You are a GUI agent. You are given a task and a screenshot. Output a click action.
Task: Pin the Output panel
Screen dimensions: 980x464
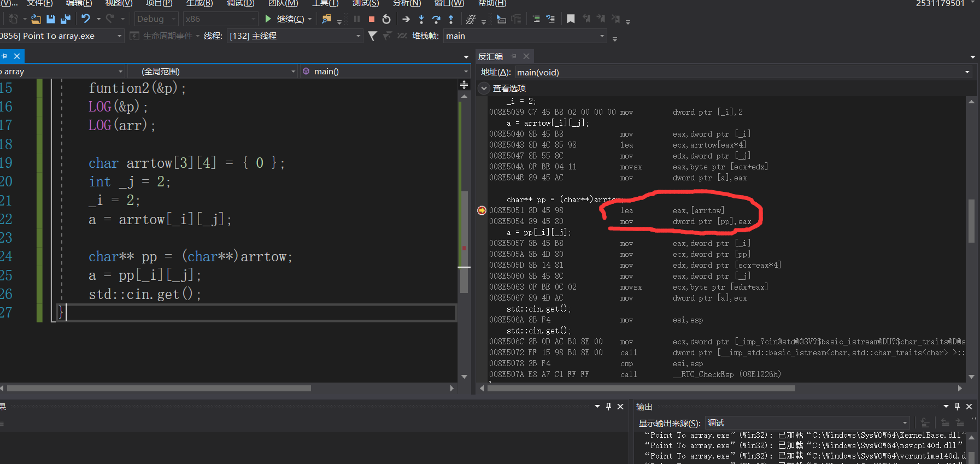[x=957, y=407]
